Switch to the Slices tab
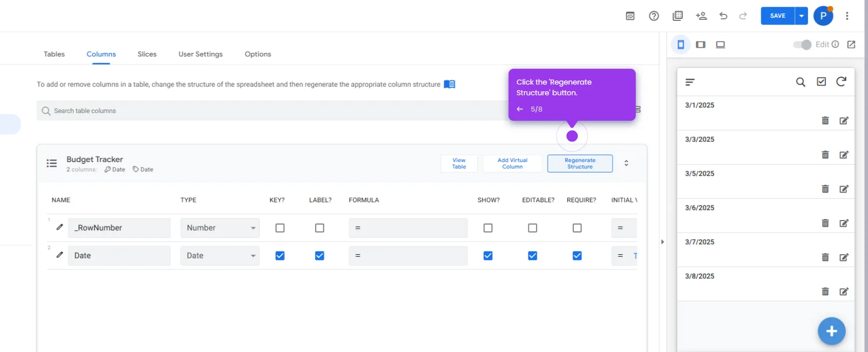This screenshot has height=352, width=868. (x=147, y=54)
